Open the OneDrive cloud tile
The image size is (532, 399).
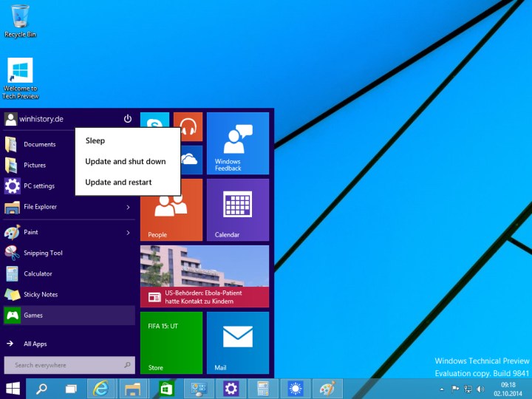click(x=191, y=160)
